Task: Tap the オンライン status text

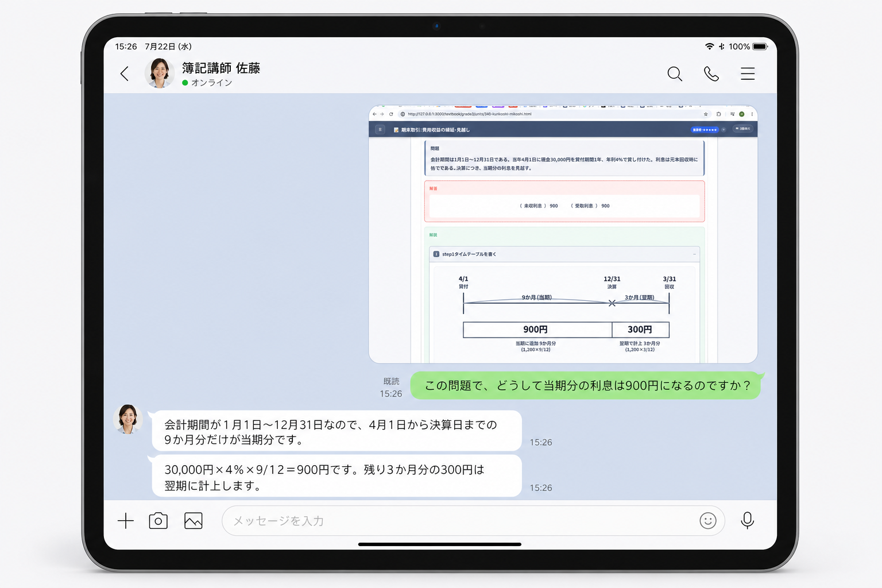Action: (x=211, y=83)
